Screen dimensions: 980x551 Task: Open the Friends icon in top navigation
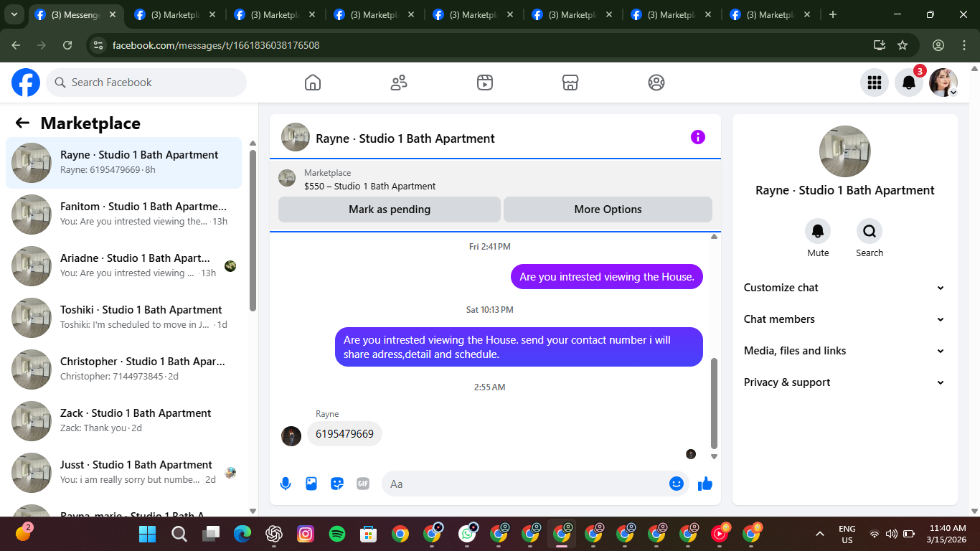pos(399,83)
